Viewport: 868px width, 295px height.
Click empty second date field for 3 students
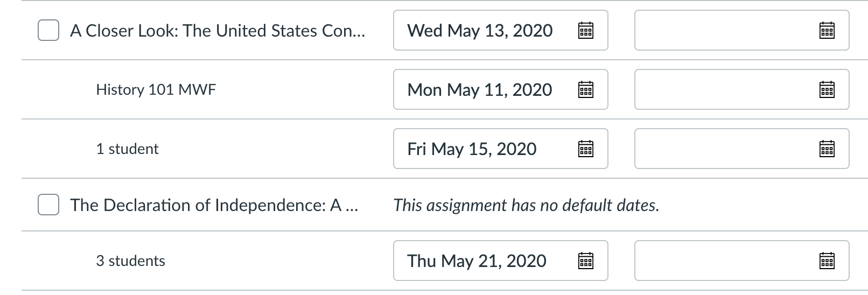pyautogui.click(x=724, y=261)
